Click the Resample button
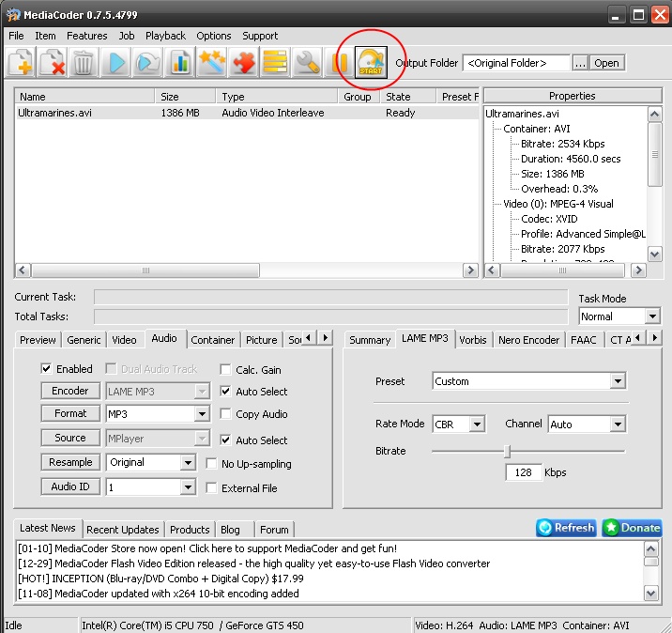 coord(70,462)
